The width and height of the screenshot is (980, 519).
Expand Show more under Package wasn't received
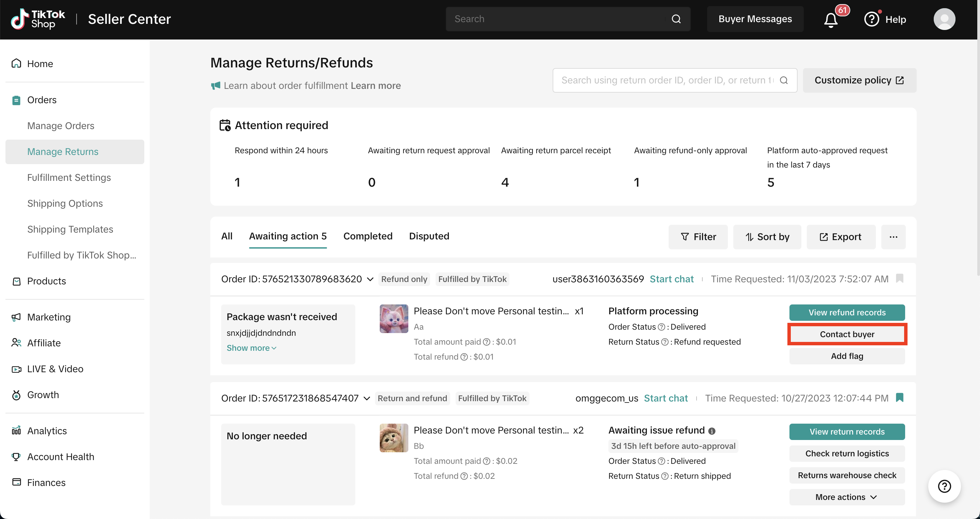tap(251, 348)
